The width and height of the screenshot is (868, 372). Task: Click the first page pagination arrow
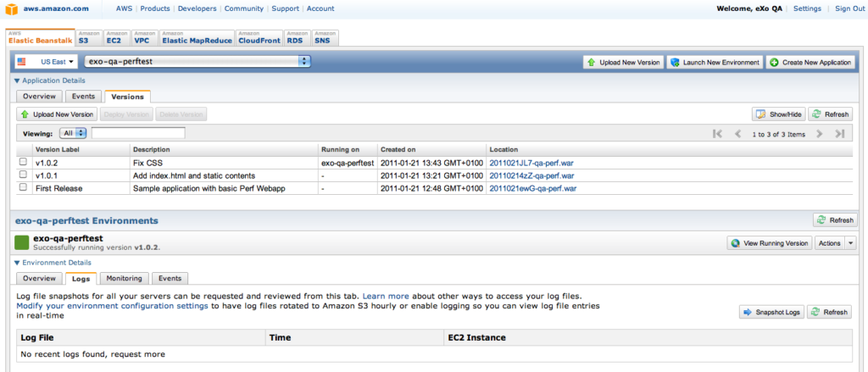pos(718,133)
